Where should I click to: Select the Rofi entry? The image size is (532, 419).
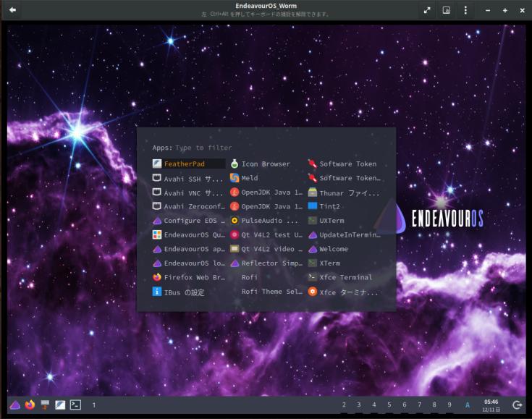266,277
